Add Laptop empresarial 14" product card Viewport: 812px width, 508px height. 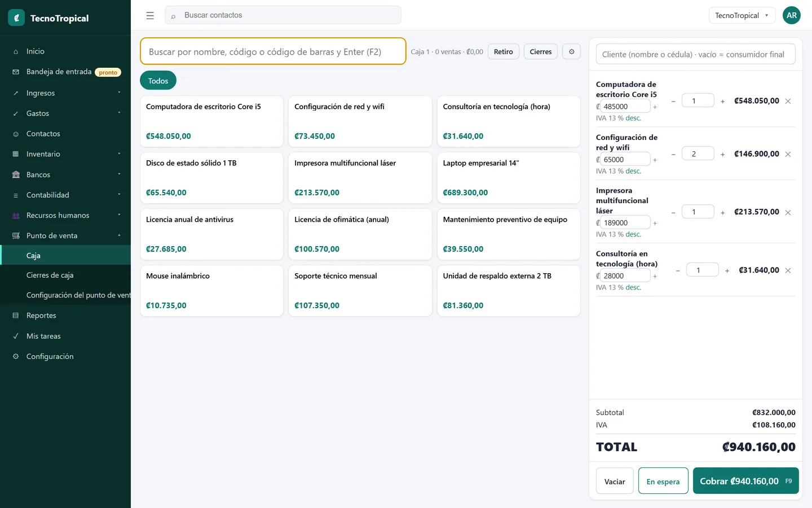509,178
